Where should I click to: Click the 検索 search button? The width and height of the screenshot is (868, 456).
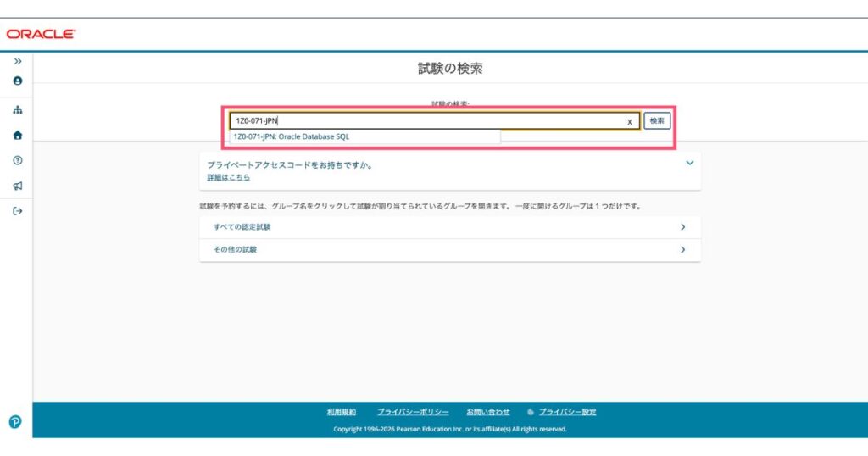pos(657,120)
